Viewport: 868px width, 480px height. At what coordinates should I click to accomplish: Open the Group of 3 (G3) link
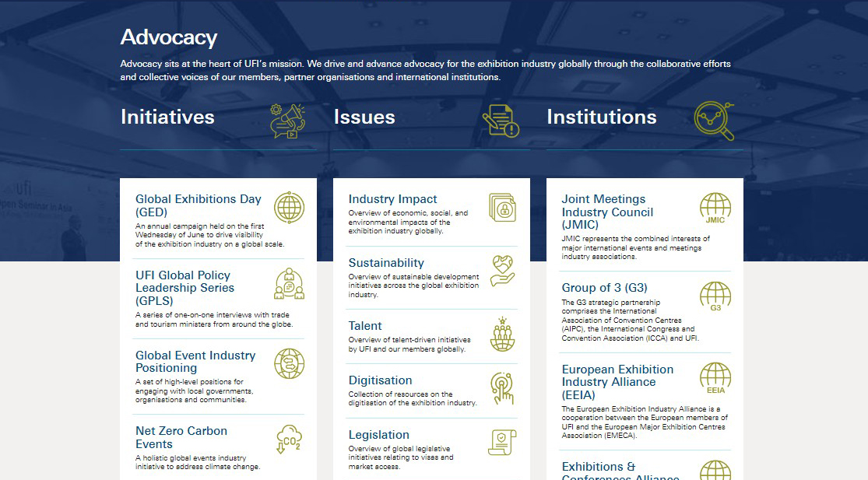tap(604, 288)
